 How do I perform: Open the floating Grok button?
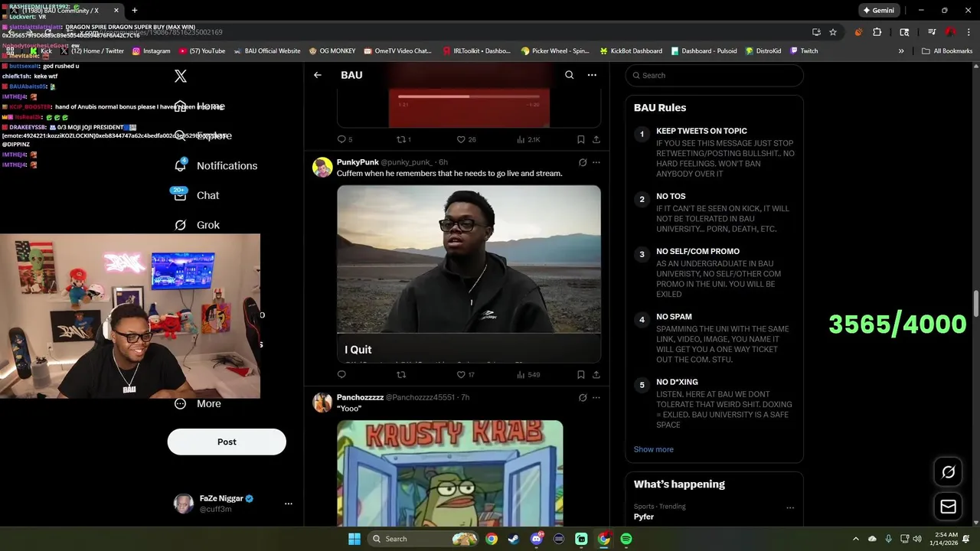948,472
